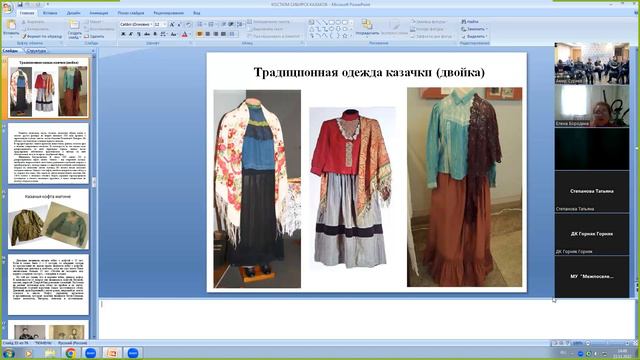
Task: Justify the text alignment
Action: click(x=223, y=34)
